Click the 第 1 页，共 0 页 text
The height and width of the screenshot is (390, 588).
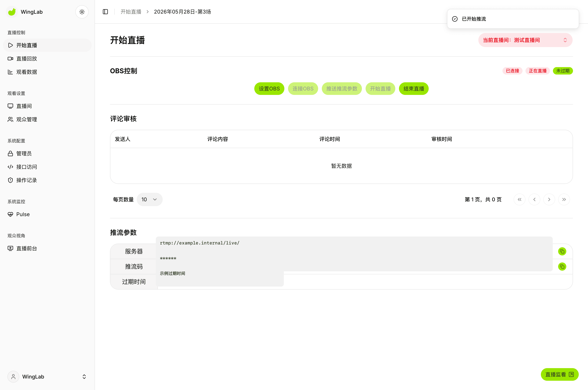pyautogui.click(x=483, y=199)
